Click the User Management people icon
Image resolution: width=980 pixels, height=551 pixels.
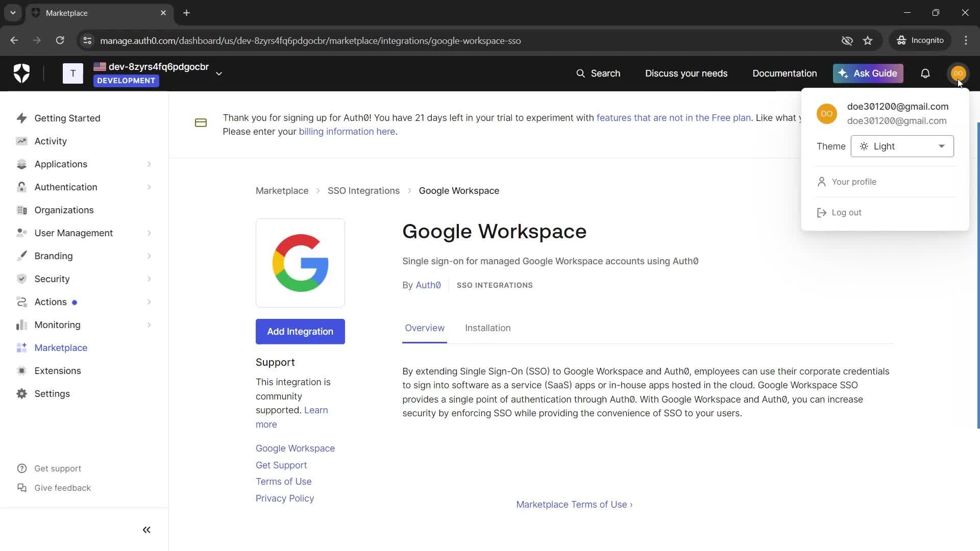tap(21, 233)
